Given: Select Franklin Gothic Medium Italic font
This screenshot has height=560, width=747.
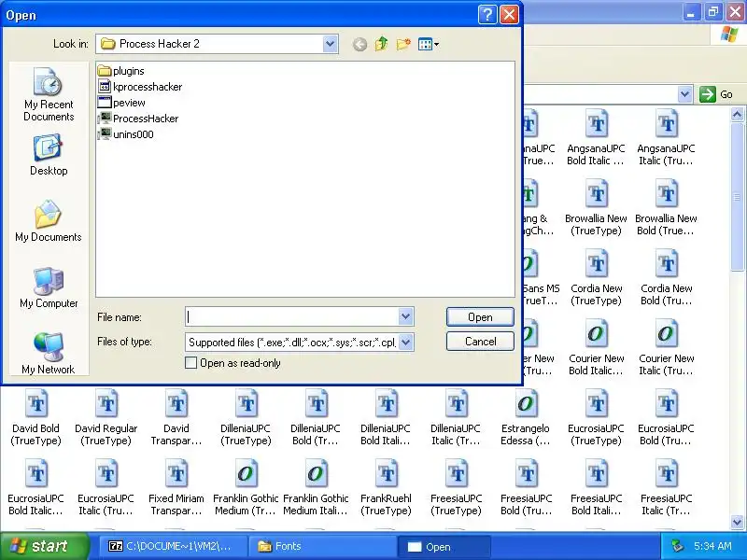Looking at the screenshot, I should click(316, 487).
